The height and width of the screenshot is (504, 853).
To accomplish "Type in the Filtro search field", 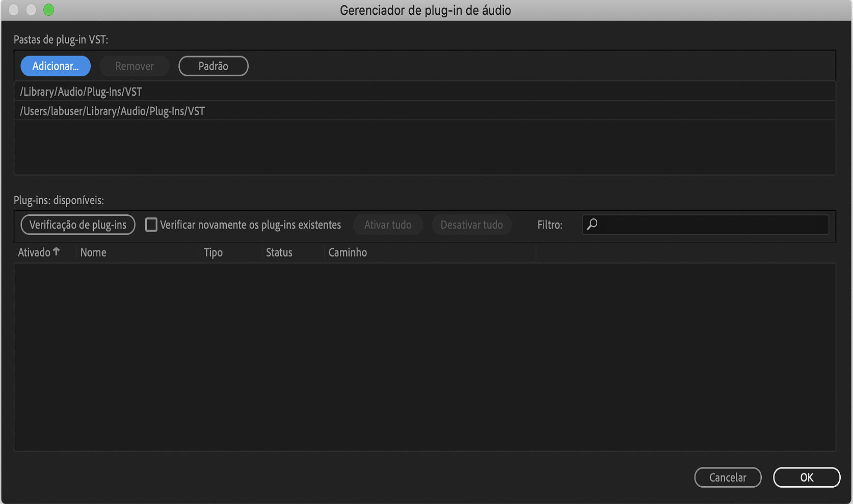I will [x=706, y=224].
